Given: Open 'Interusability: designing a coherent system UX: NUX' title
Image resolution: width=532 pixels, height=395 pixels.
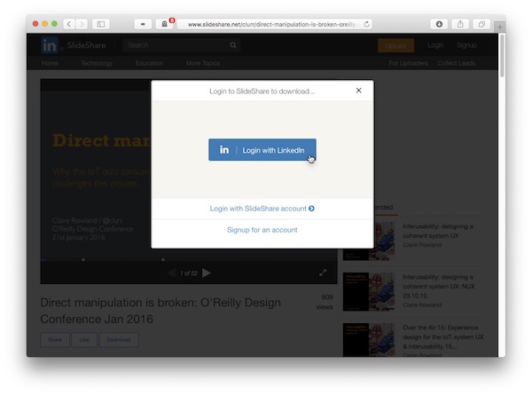Looking at the screenshot, I should [x=438, y=287].
